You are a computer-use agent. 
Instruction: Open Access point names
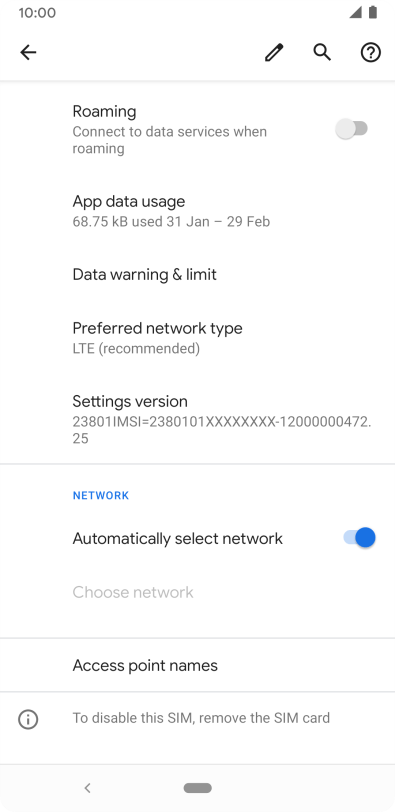click(x=197, y=665)
